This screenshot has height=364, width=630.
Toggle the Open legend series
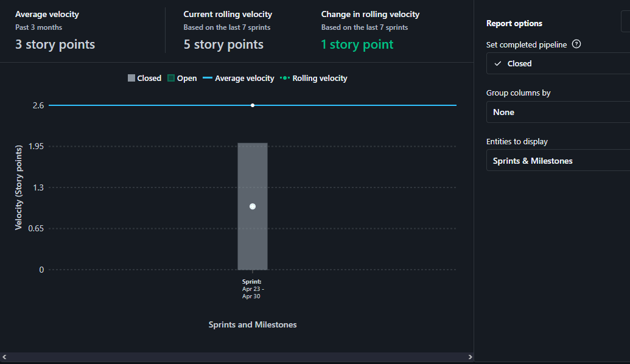coord(182,79)
